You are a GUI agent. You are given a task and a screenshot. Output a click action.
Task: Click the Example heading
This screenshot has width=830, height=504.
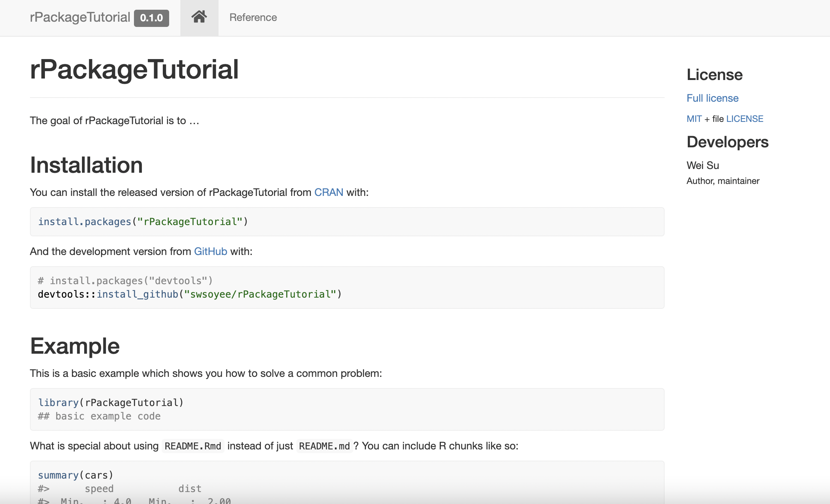75,346
